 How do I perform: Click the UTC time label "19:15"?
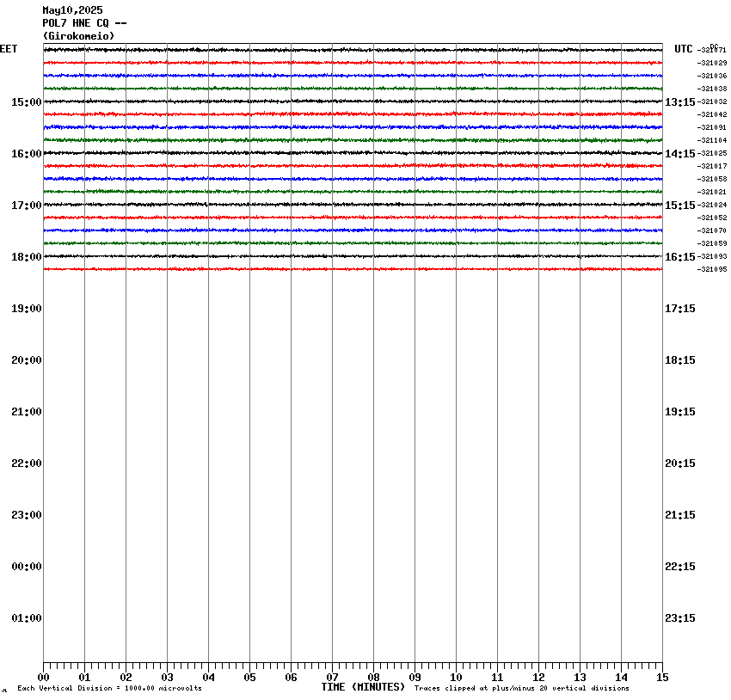679,412
